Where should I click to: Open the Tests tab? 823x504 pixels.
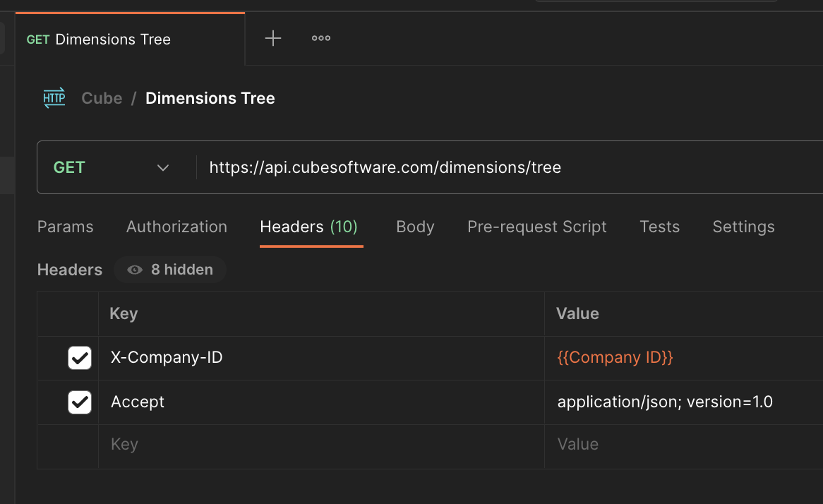659,227
